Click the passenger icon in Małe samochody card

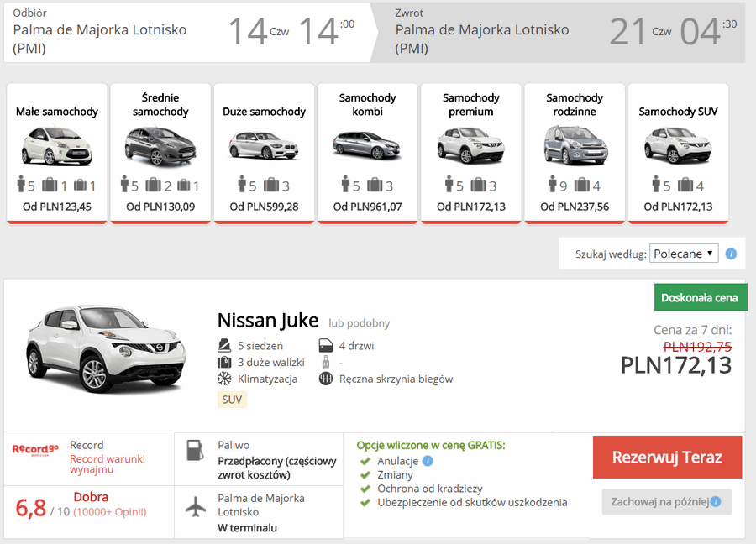click(21, 184)
